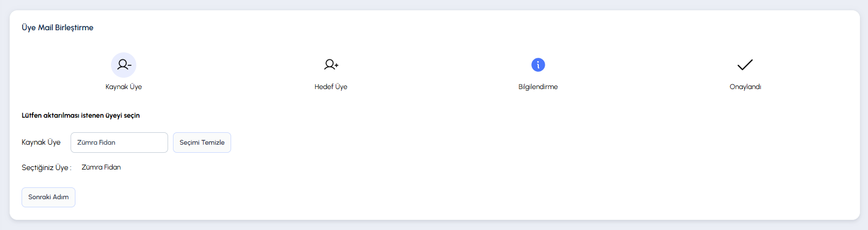868x230 pixels.
Task: Click the Onaylandı checkmark icon
Action: pos(745,65)
